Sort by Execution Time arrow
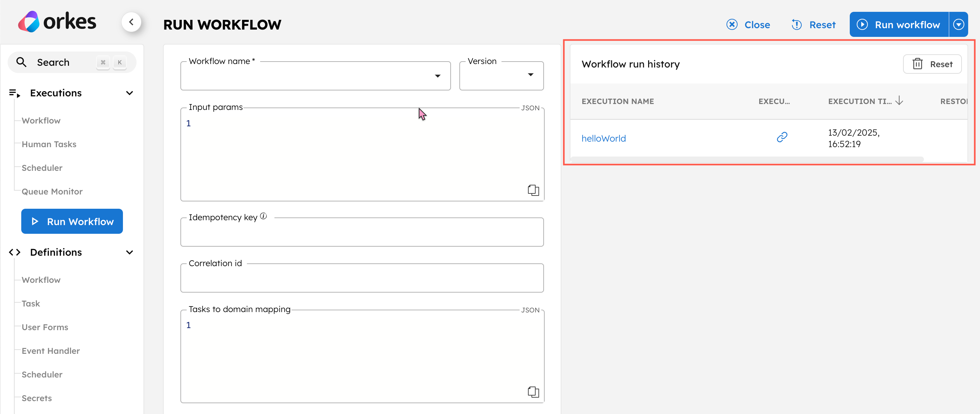Image resolution: width=980 pixels, height=414 pixels. [899, 101]
